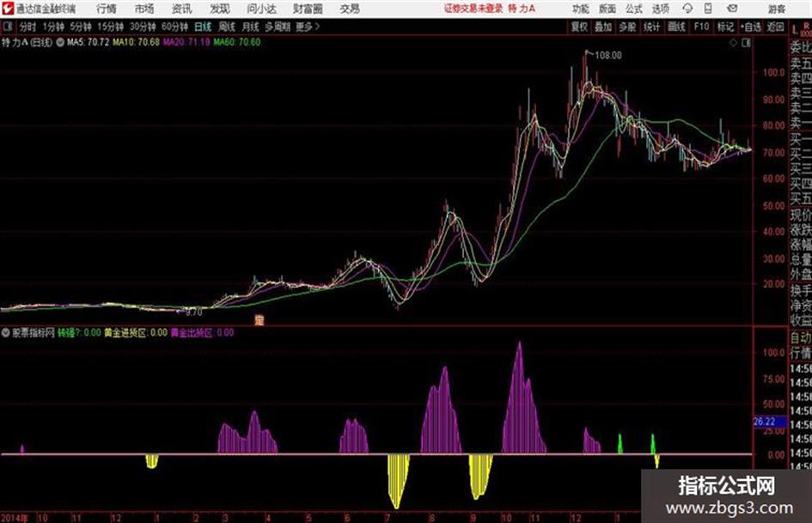Click the 2014年 date label on timeline
Screen dimensions: 812x523
(x=15, y=517)
